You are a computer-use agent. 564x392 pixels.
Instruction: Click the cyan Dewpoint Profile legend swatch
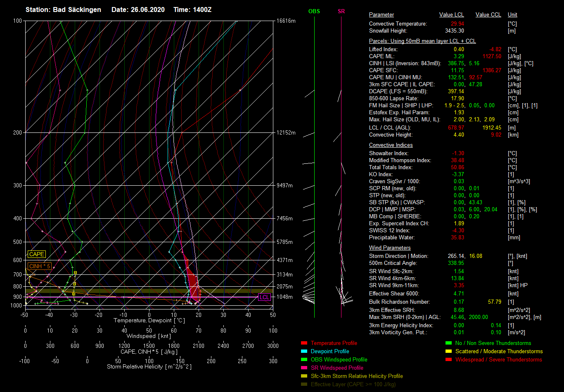click(304, 352)
